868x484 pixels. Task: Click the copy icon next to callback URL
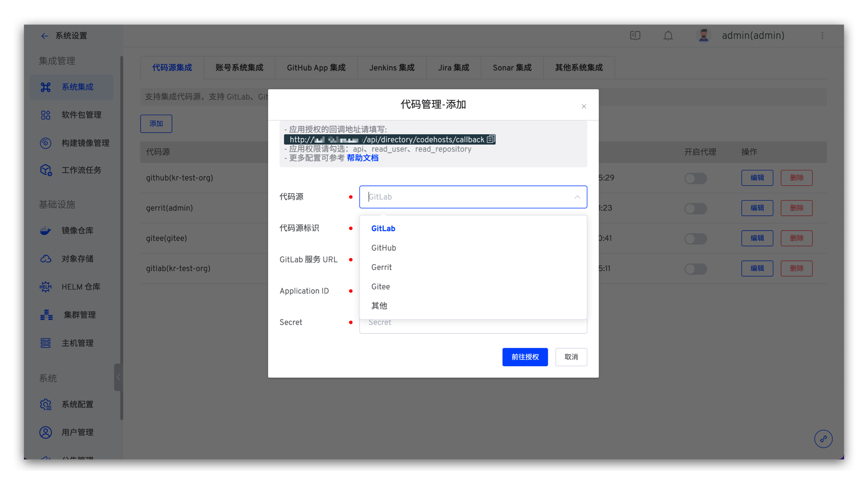(x=491, y=139)
